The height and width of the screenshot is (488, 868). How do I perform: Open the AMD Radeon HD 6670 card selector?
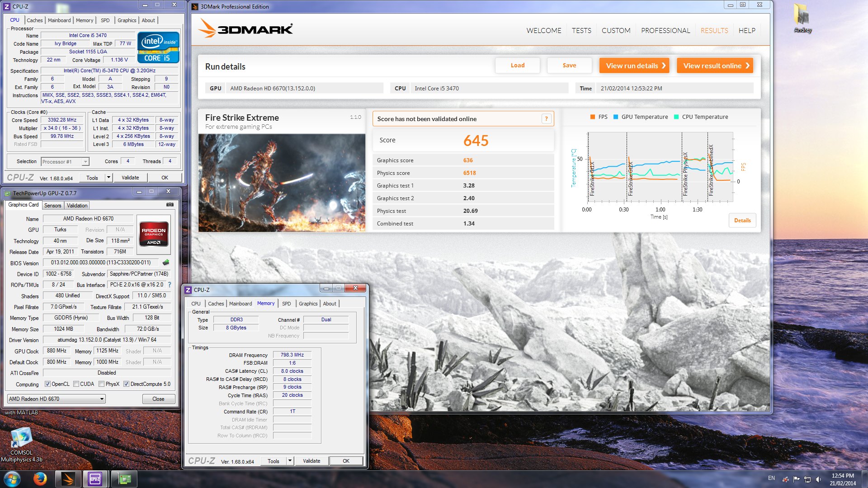pos(57,399)
